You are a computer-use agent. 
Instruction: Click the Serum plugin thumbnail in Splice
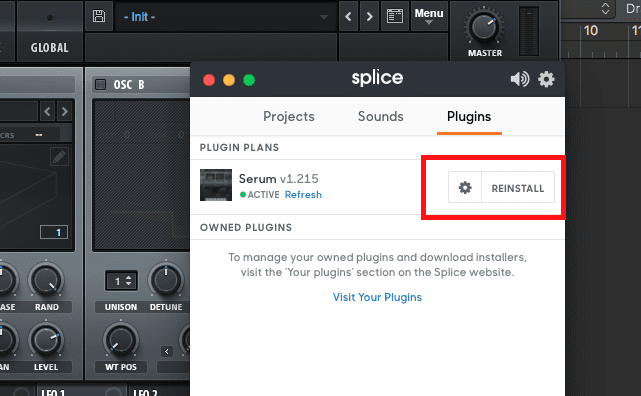coord(216,185)
